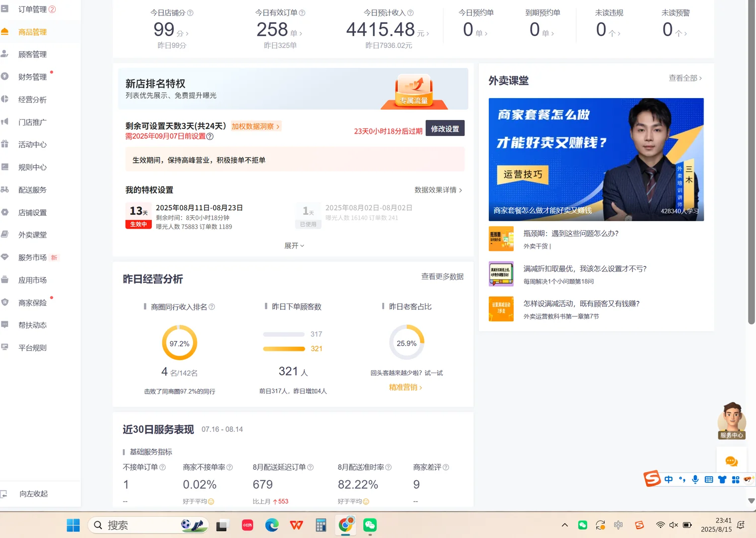Open 活动中心
756x538 pixels.
click(x=32, y=144)
